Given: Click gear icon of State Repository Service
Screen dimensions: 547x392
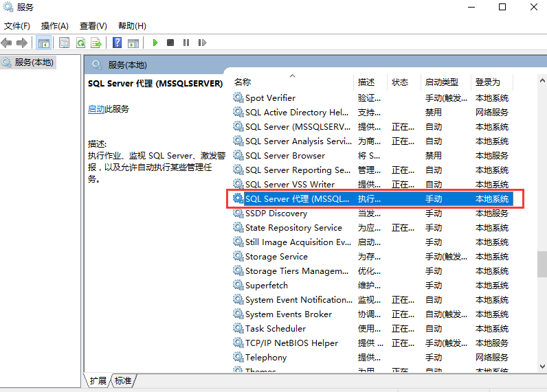Looking at the screenshot, I should pos(238,227).
